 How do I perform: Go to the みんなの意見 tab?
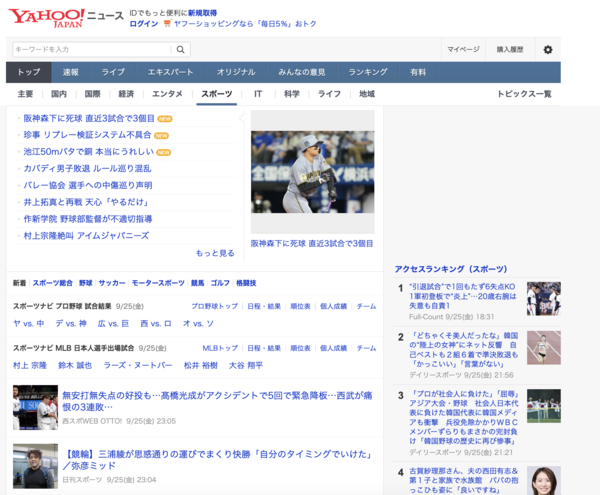pyautogui.click(x=302, y=72)
